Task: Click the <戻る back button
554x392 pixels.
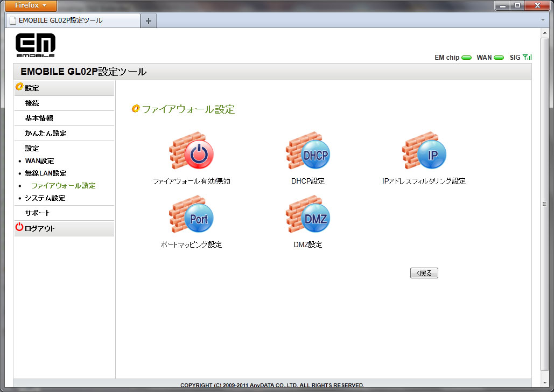Action: (424, 273)
